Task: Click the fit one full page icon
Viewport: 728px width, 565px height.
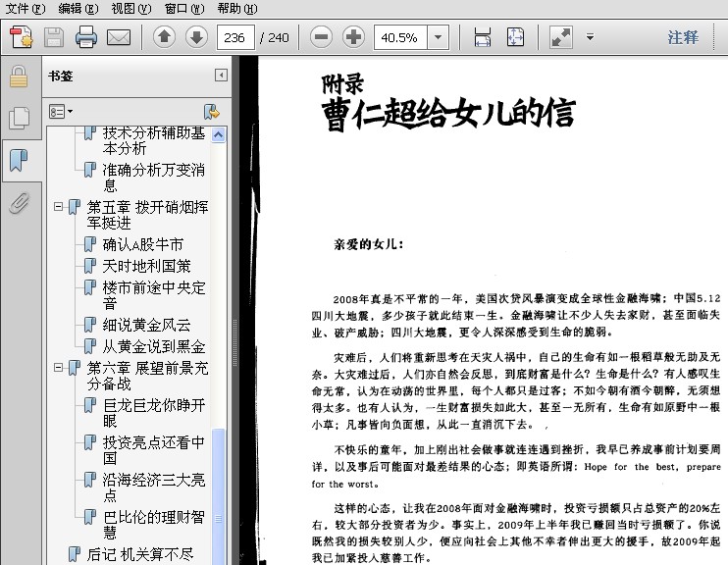Action: 515,37
